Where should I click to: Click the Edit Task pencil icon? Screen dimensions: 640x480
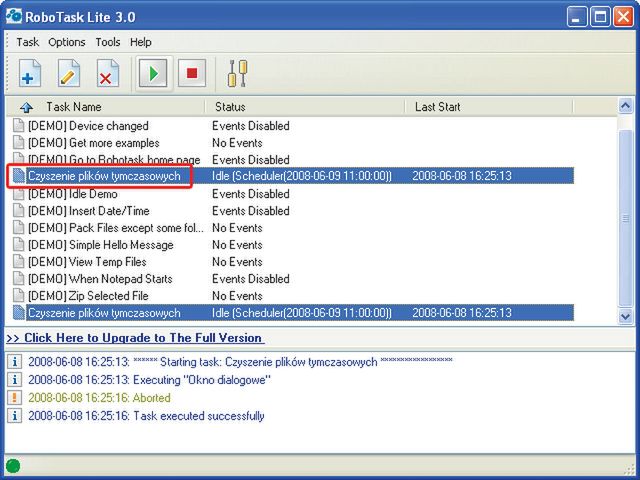[69, 73]
